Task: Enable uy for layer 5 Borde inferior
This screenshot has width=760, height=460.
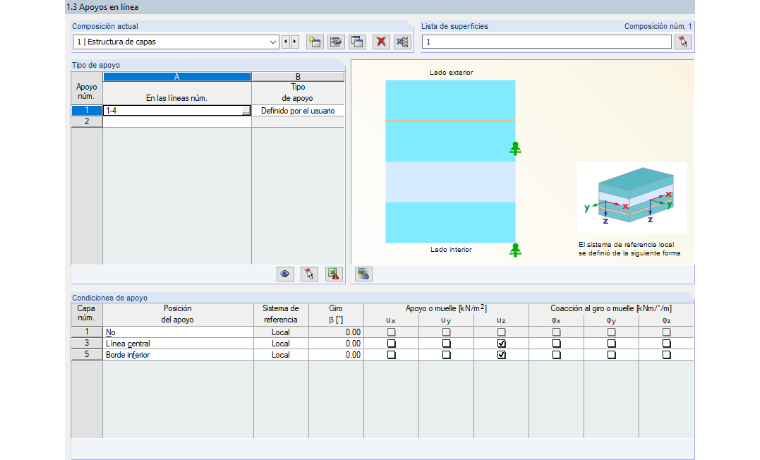Action: (446, 355)
